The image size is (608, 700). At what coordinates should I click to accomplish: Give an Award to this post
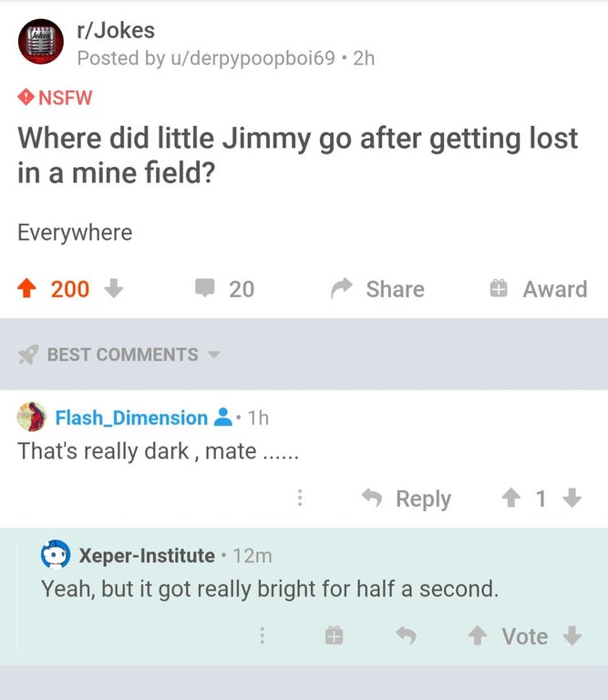(536, 289)
